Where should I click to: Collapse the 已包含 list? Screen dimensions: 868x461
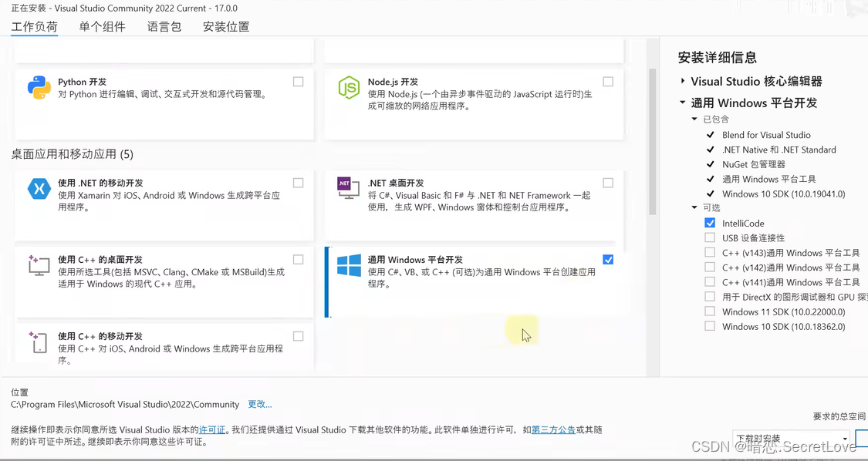(694, 119)
